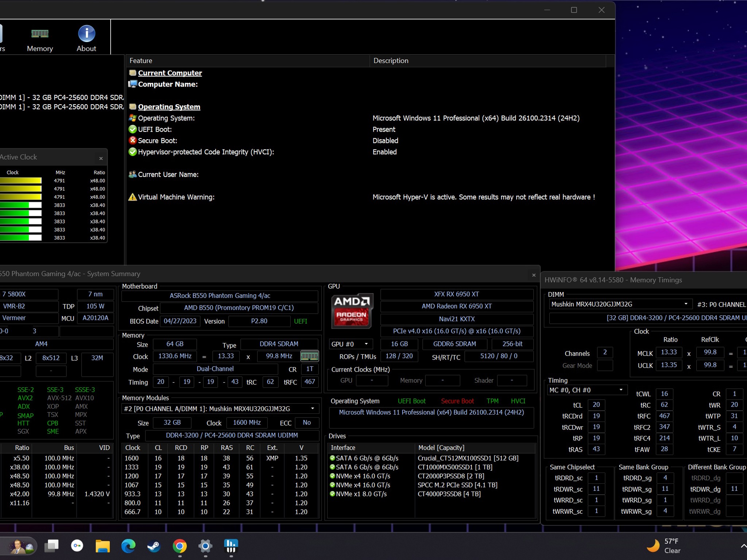
Task: Open the Memory section icon in HWiNFO toolbar
Action: coord(40,39)
